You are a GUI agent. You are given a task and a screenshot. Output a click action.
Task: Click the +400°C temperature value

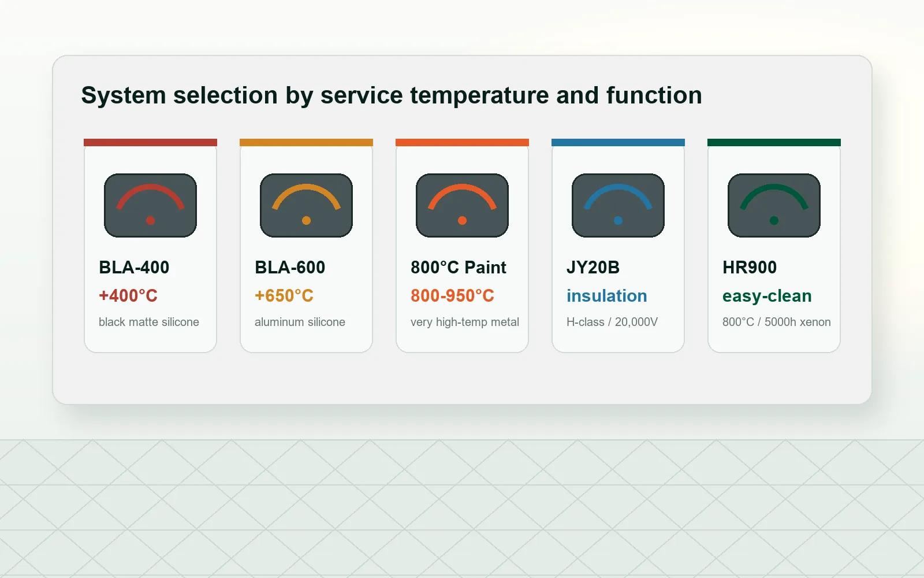tap(128, 296)
